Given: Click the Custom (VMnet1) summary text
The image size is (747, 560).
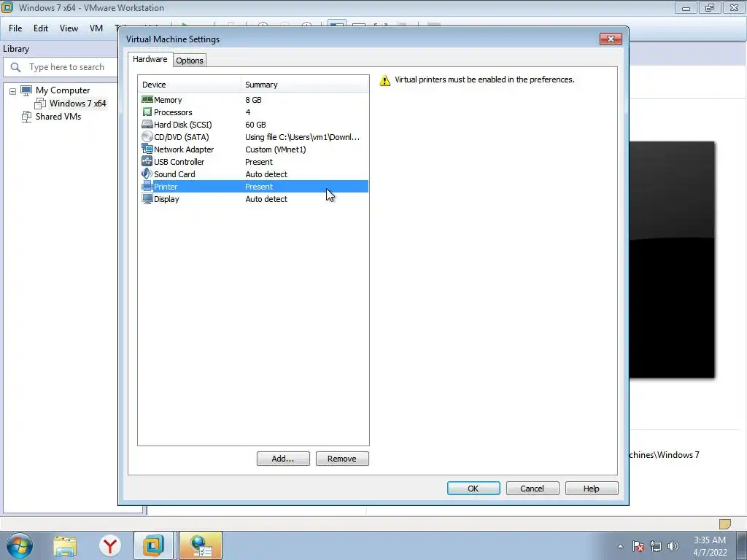Looking at the screenshot, I should (275, 149).
